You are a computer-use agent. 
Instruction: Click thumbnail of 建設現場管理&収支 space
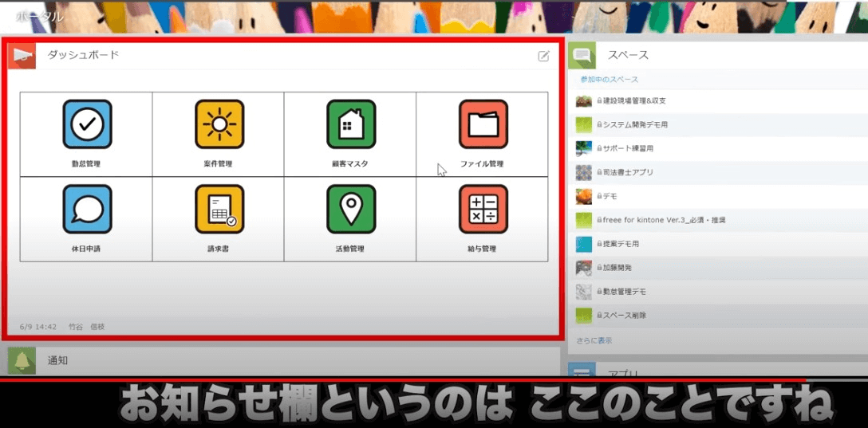(x=583, y=101)
